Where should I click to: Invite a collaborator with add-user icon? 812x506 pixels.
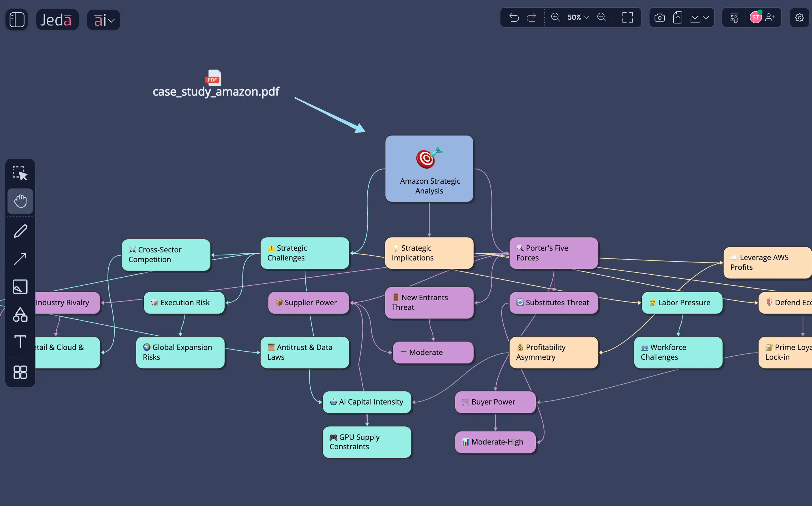pos(770,17)
